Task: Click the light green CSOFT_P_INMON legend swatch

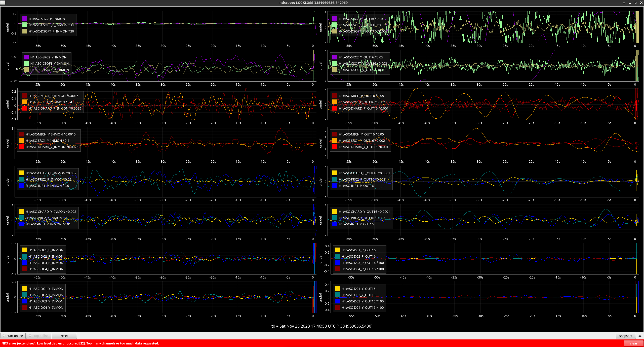Action: pos(25,25)
